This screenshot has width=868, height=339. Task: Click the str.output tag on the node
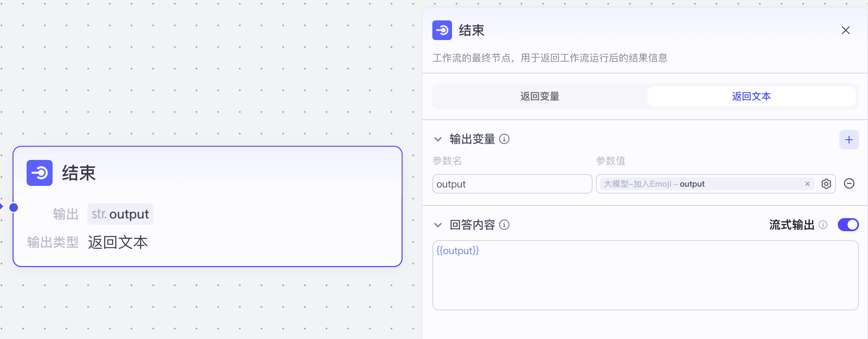120,214
